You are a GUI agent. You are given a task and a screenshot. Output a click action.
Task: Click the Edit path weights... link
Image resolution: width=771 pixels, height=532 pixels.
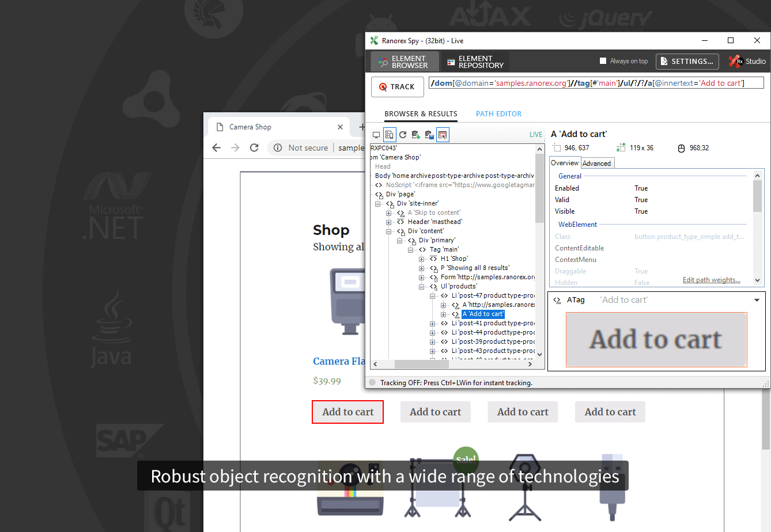click(x=712, y=280)
